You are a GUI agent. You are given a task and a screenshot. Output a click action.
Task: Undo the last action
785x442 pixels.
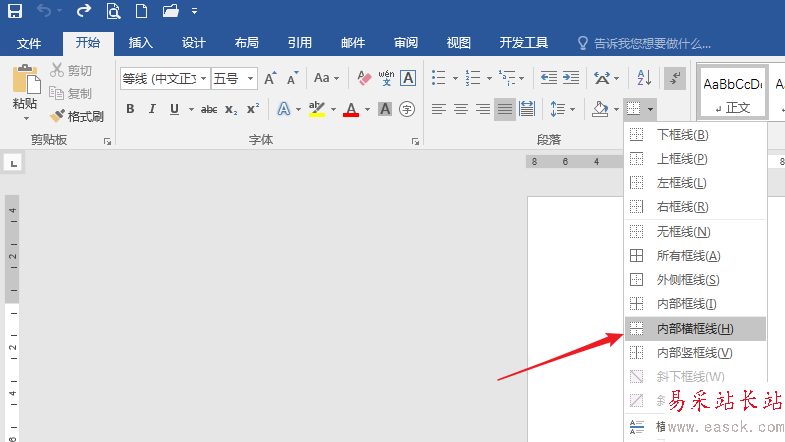tap(45, 11)
